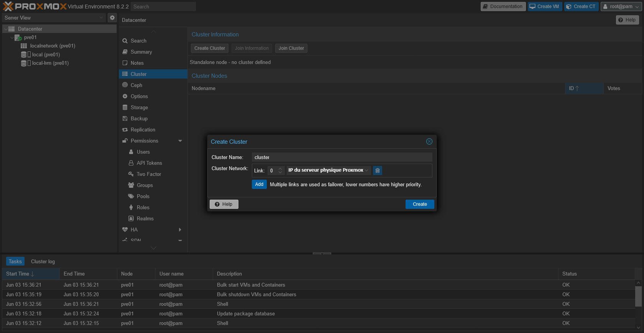644x333 pixels.
Task: Open the root@pam user menu
Action: pos(621,7)
